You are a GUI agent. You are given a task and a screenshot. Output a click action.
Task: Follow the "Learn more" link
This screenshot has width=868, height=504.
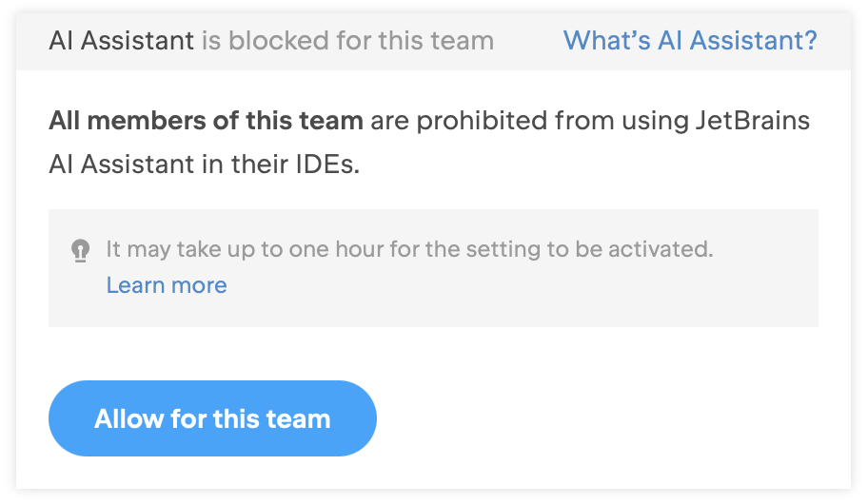167,285
